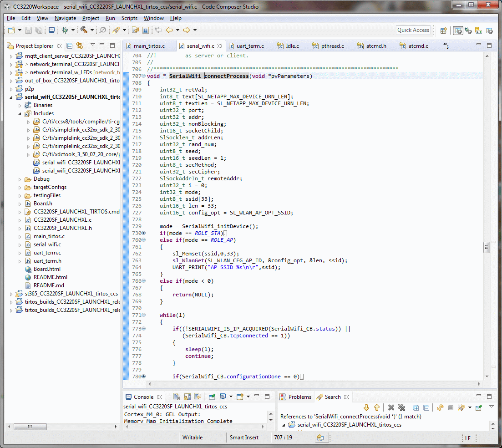The width and height of the screenshot is (502, 448).
Task: Click the Open Perspective icon
Action: 443,31
